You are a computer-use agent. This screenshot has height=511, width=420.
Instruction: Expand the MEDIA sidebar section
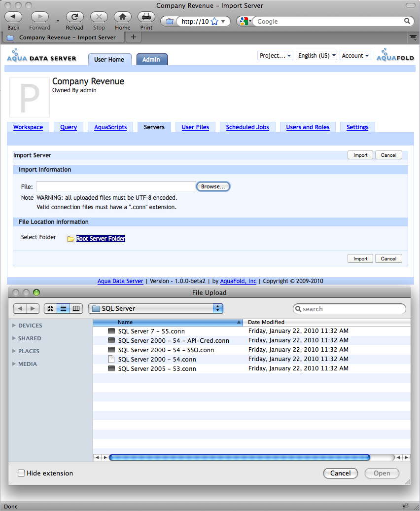point(14,364)
